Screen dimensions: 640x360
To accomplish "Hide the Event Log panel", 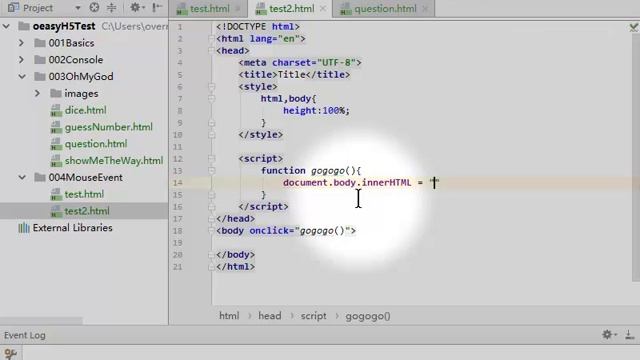I will click(x=630, y=335).
